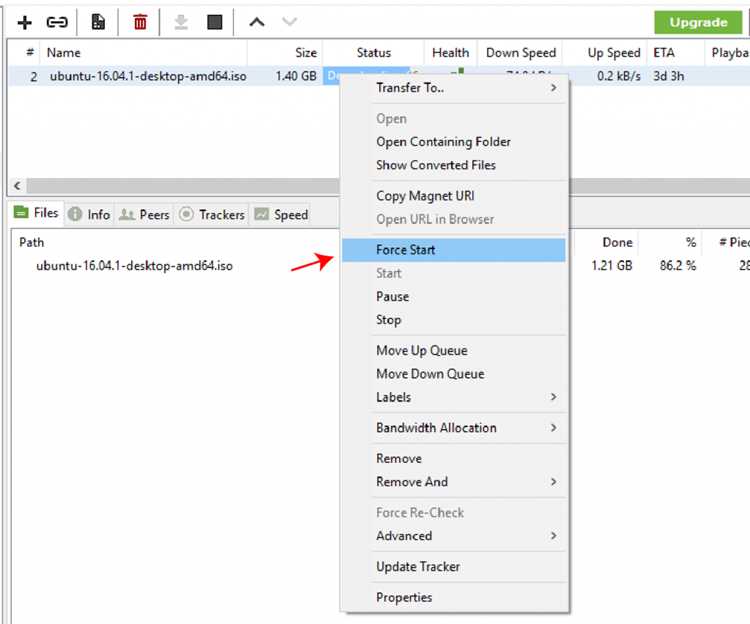750x624 pixels.
Task: Click the torrent list horizontal scrollbar track
Action: tap(183, 185)
